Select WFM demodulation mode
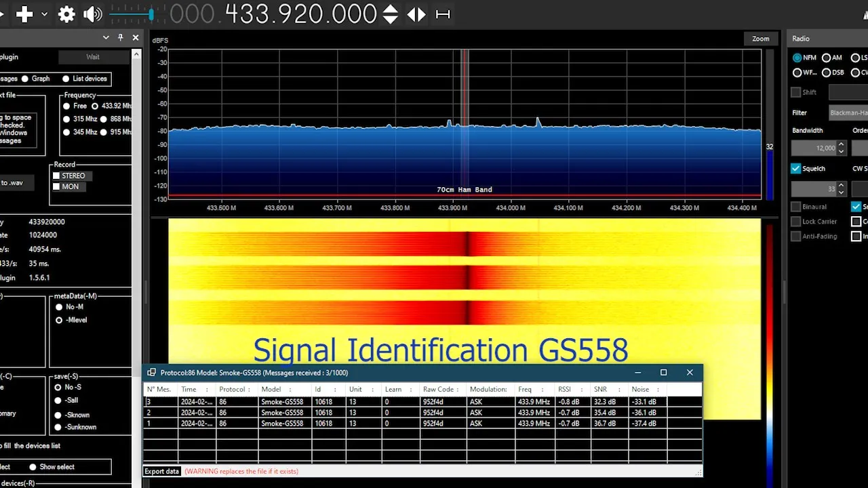This screenshot has width=868, height=488. tap(797, 73)
